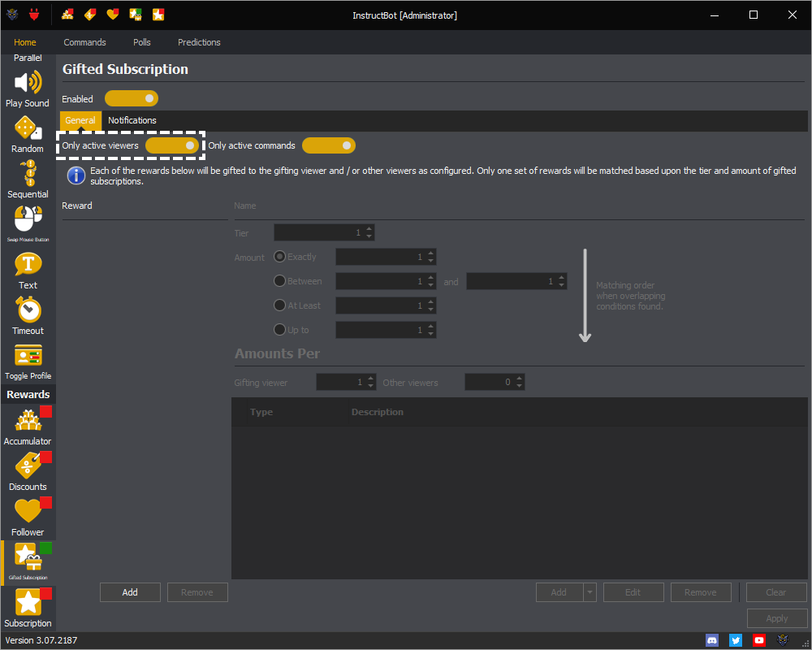
Task: Open the Follower reward in sidebar
Action: click(28, 518)
